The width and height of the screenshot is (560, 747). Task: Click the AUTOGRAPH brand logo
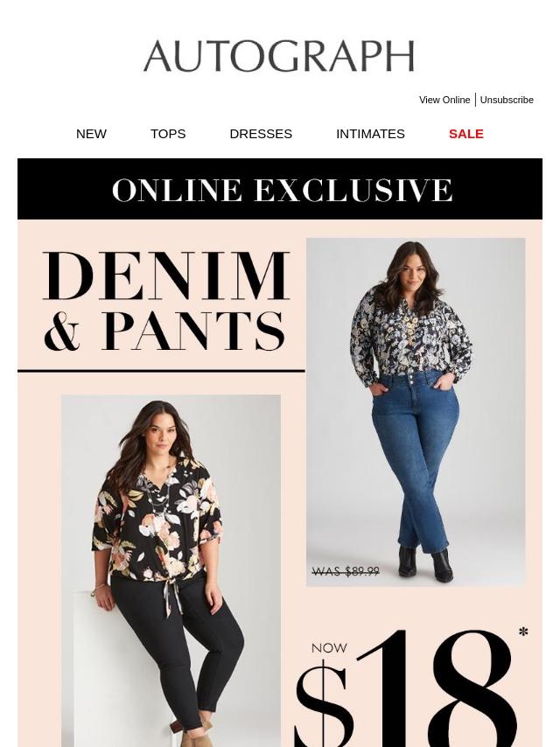[279, 56]
